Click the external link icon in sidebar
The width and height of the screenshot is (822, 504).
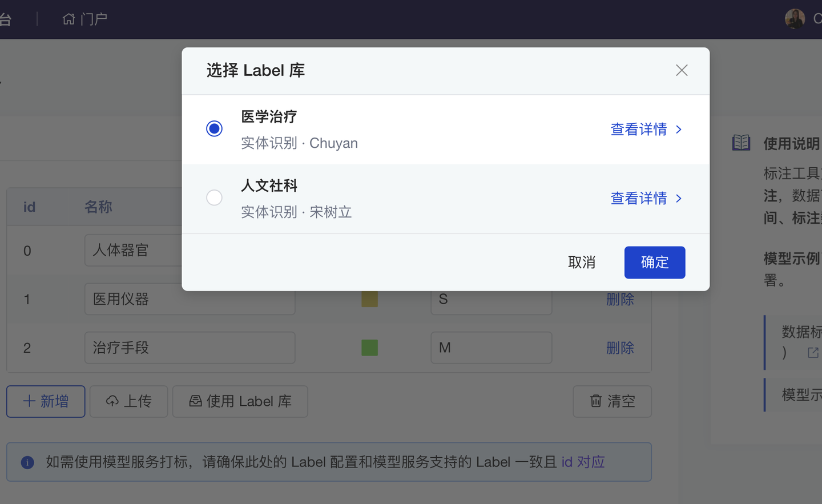coord(813,353)
